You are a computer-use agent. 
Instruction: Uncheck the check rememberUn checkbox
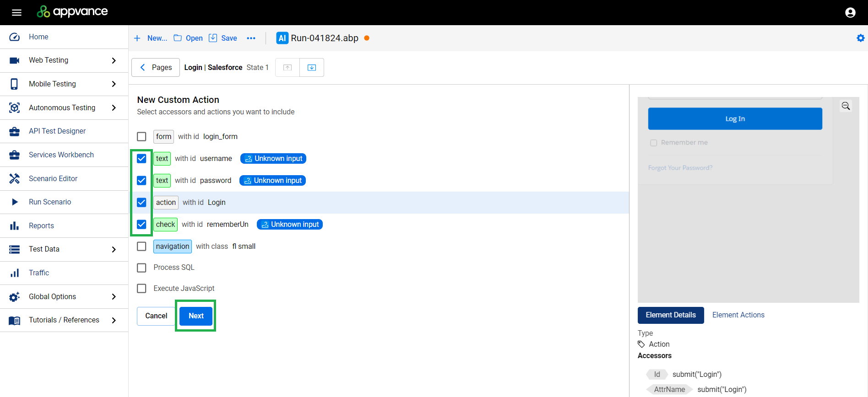(x=141, y=225)
